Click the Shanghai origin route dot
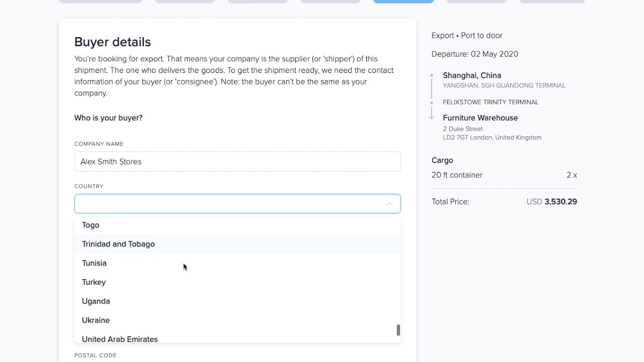Viewport: 644px width, 362px height. click(x=431, y=75)
